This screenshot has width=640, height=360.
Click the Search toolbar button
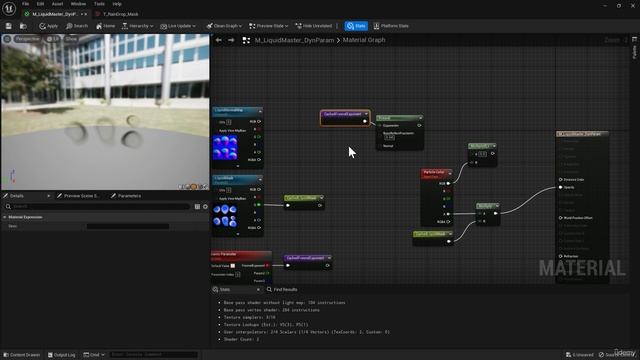click(77, 26)
